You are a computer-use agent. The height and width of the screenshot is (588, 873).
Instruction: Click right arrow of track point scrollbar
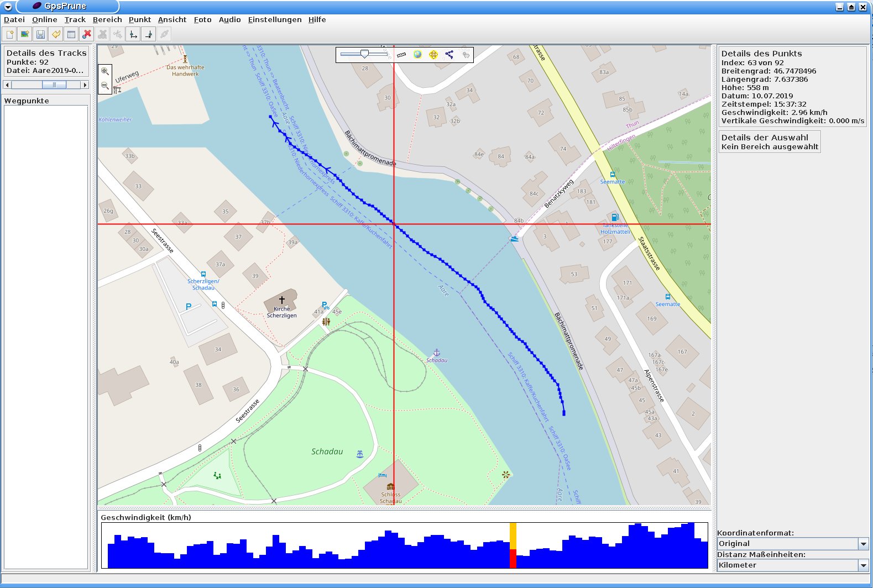tap(85, 85)
